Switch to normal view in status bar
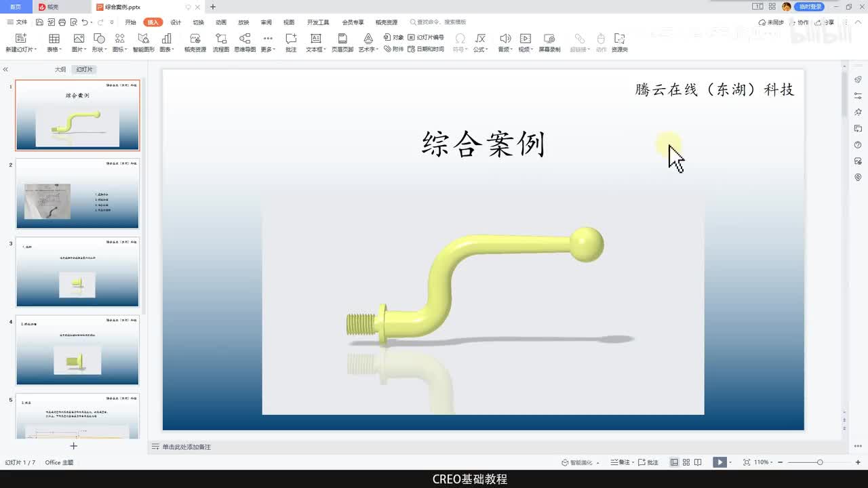Screen dimensions: 868x488 674,462
